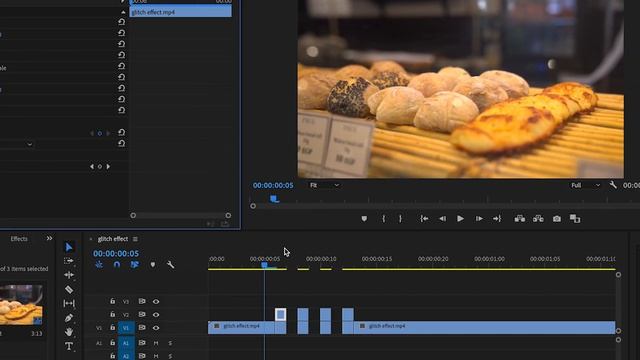The image size is (640, 360).
Task: Toggle A1 sync lock
Action: click(142, 343)
